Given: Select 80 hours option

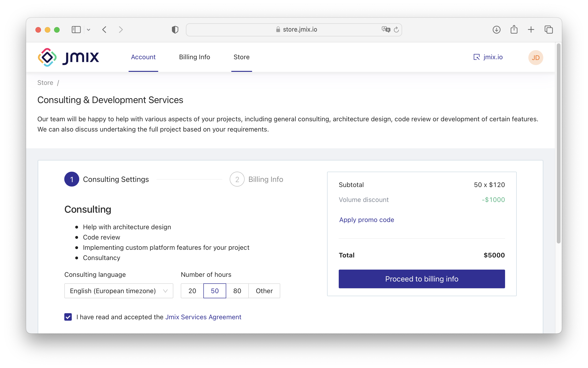Looking at the screenshot, I should pyautogui.click(x=237, y=291).
